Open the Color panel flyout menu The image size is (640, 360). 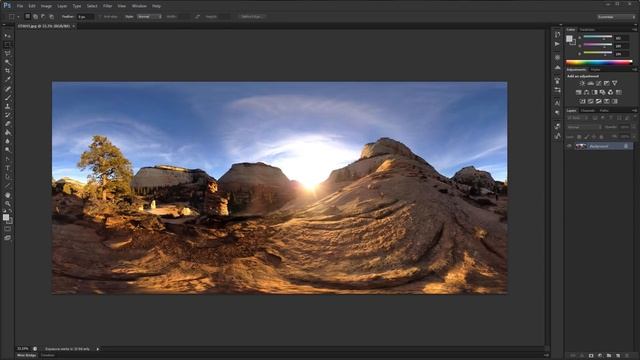click(634, 30)
